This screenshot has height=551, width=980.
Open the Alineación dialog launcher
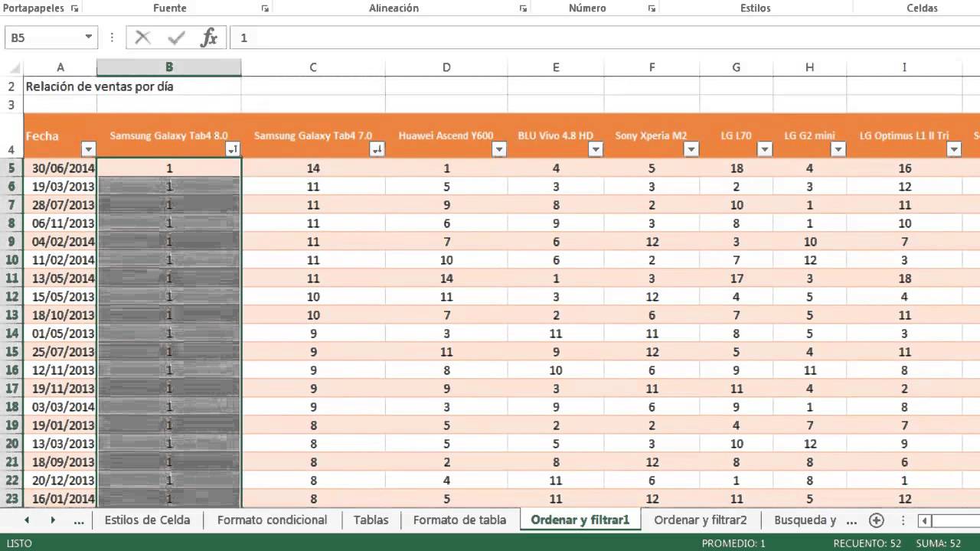(x=523, y=8)
